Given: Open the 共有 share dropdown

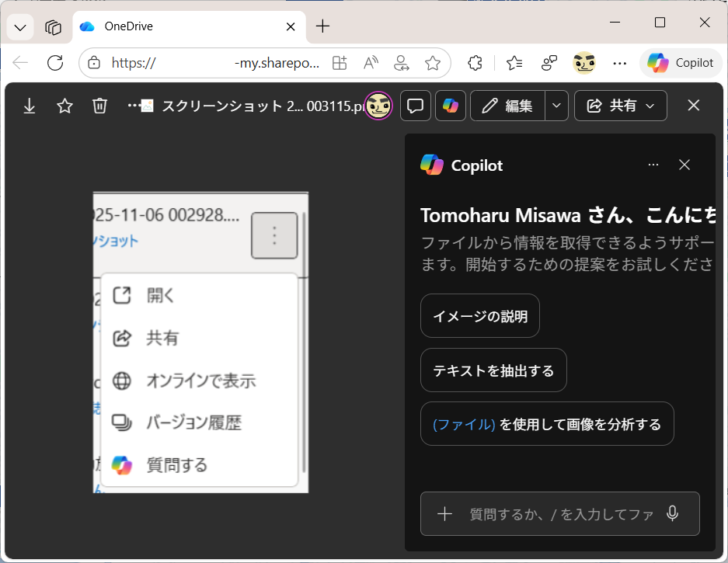Looking at the screenshot, I should coord(621,106).
